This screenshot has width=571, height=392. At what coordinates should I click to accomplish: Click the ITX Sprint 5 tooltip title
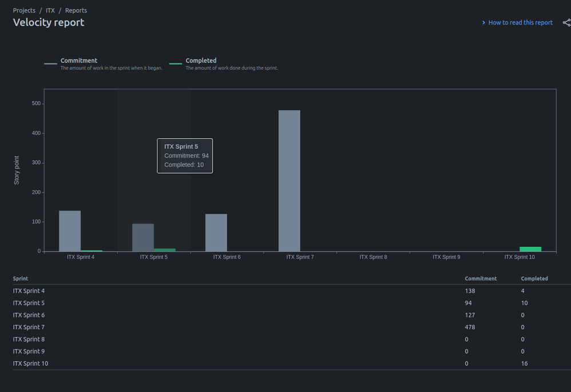pos(181,146)
